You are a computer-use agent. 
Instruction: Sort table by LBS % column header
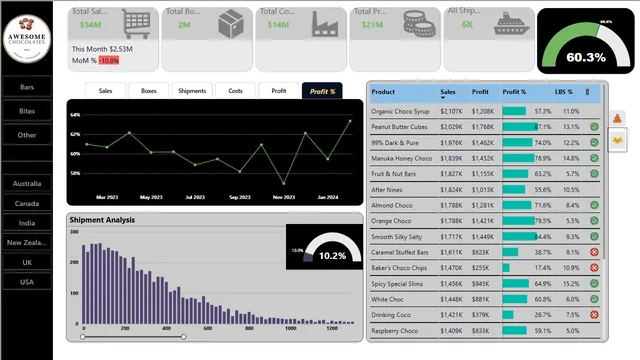tap(563, 92)
